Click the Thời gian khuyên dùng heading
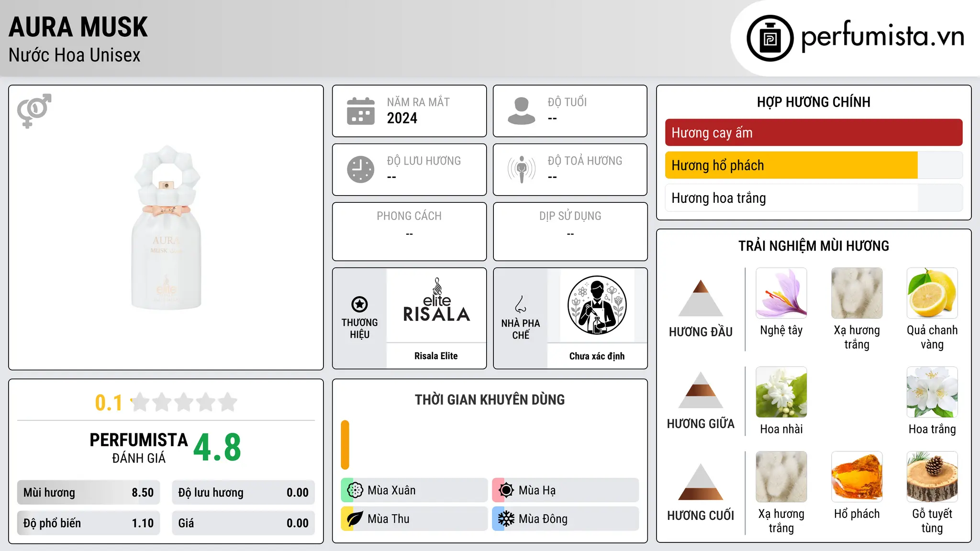 pos(490,399)
